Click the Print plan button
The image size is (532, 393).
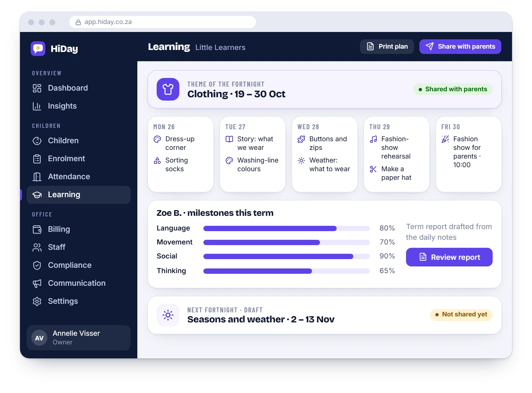pyautogui.click(x=387, y=47)
